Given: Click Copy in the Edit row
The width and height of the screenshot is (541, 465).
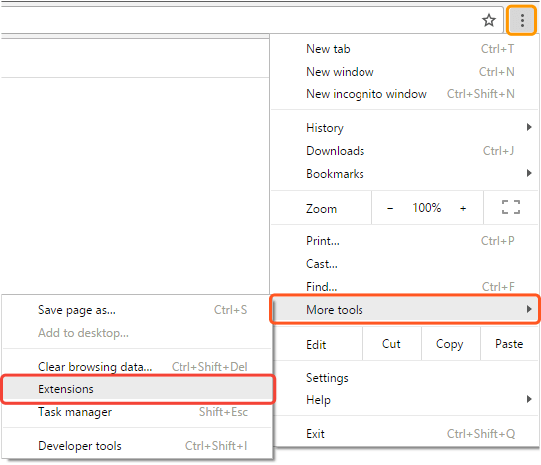Looking at the screenshot, I should [450, 344].
